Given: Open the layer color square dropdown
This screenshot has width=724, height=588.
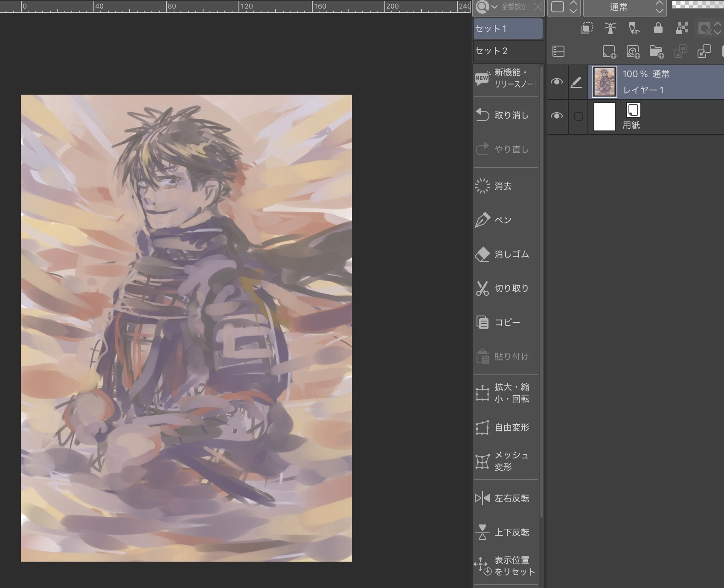Looking at the screenshot, I should pos(564,7).
